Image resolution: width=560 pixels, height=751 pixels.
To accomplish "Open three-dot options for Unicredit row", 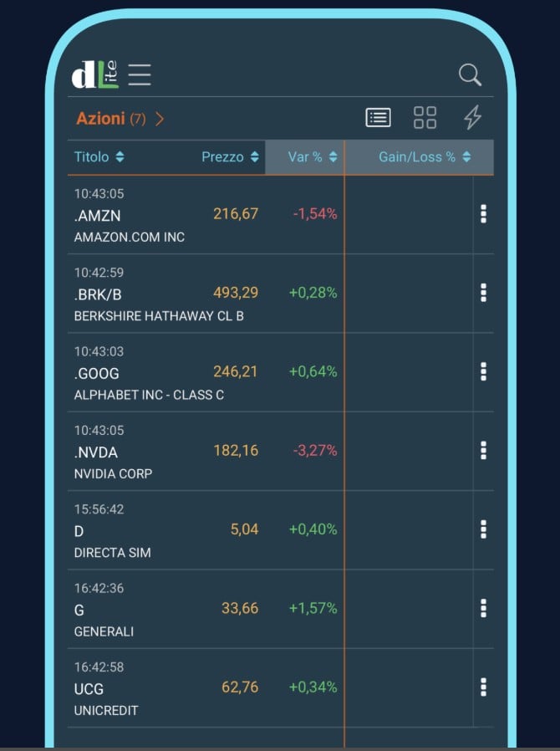I will coord(483,687).
